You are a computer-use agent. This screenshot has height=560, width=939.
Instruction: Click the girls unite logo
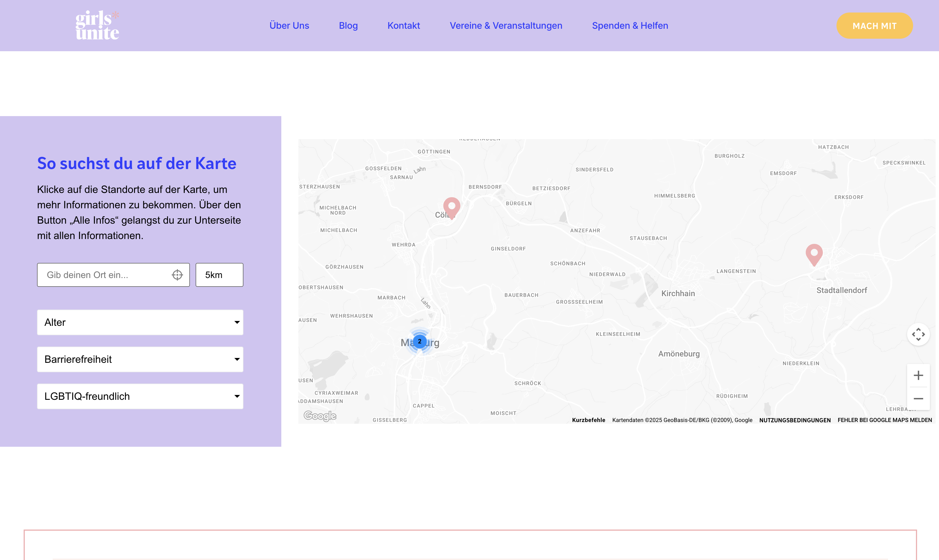97,25
